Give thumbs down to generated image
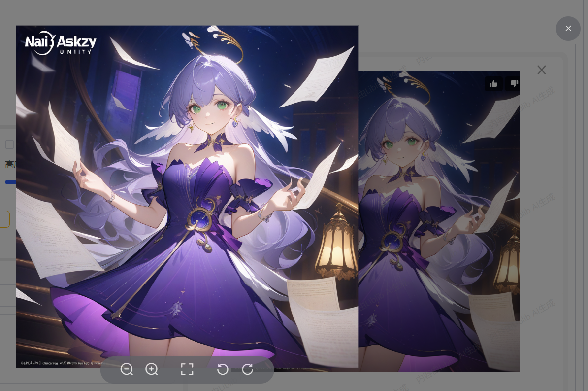 point(513,84)
